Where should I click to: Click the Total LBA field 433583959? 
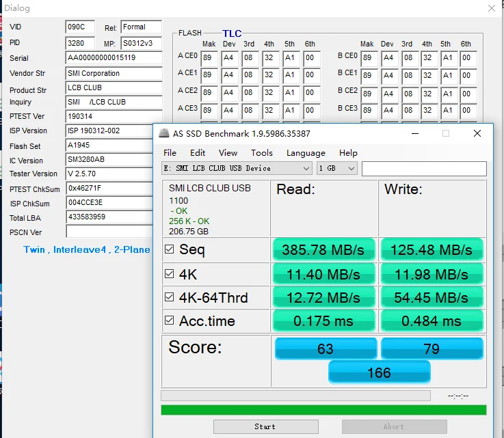109,217
